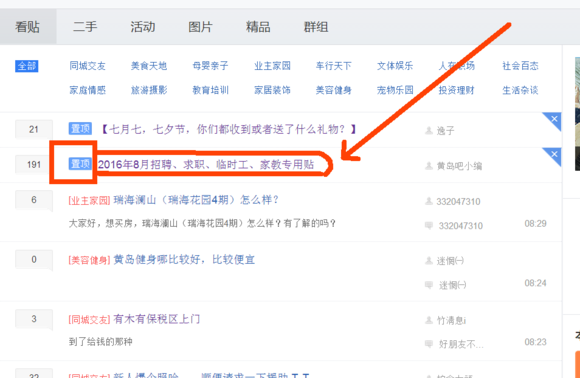Filter posts by 生活杂谈

point(520,90)
